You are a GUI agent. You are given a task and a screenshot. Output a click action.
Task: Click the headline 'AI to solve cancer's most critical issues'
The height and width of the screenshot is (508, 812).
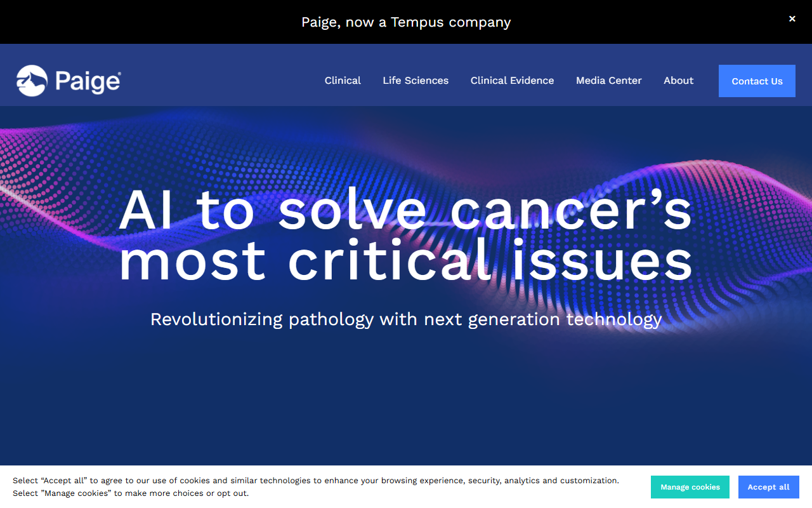(x=405, y=234)
